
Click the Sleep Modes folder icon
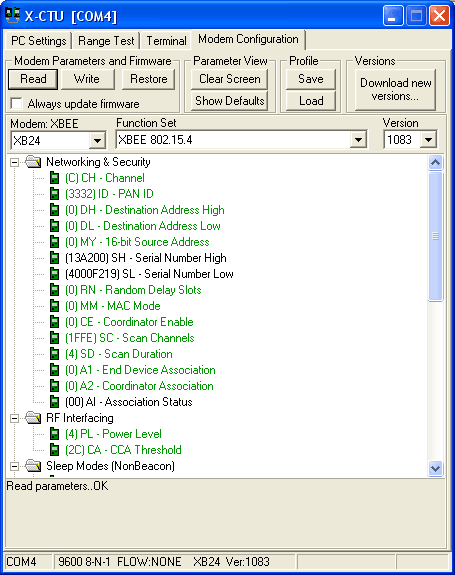pyautogui.click(x=33, y=466)
